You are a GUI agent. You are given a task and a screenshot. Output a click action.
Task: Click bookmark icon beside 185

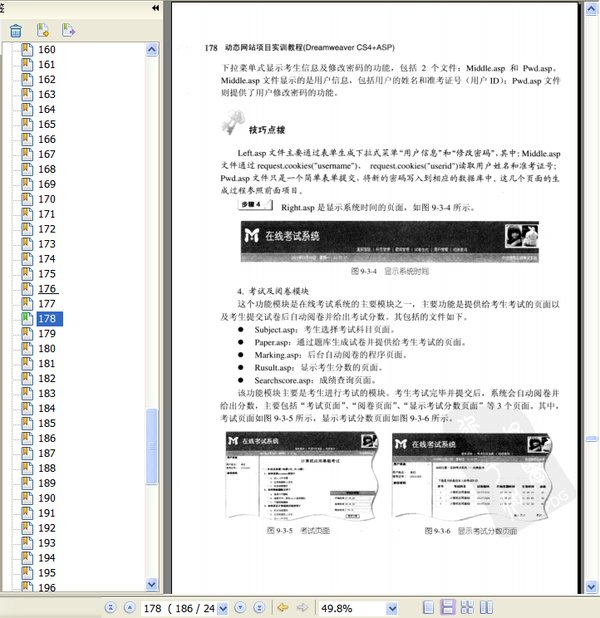click(x=27, y=423)
